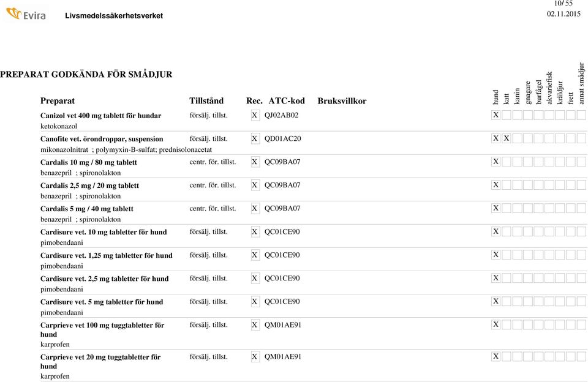Toggle katt checkbox for Canofite vet. örondroppar
This screenshot has height=382, width=588.
click(x=507, y=138)
